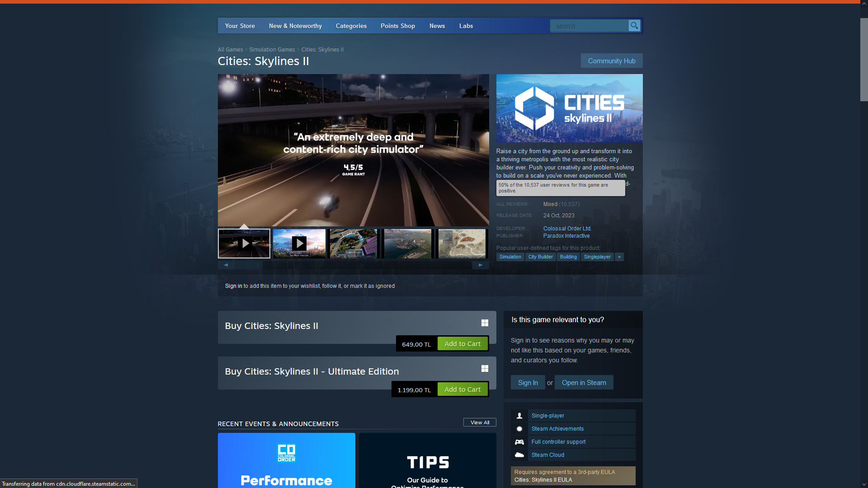
Task: Open the Community Hub
Action: [611, 61]
